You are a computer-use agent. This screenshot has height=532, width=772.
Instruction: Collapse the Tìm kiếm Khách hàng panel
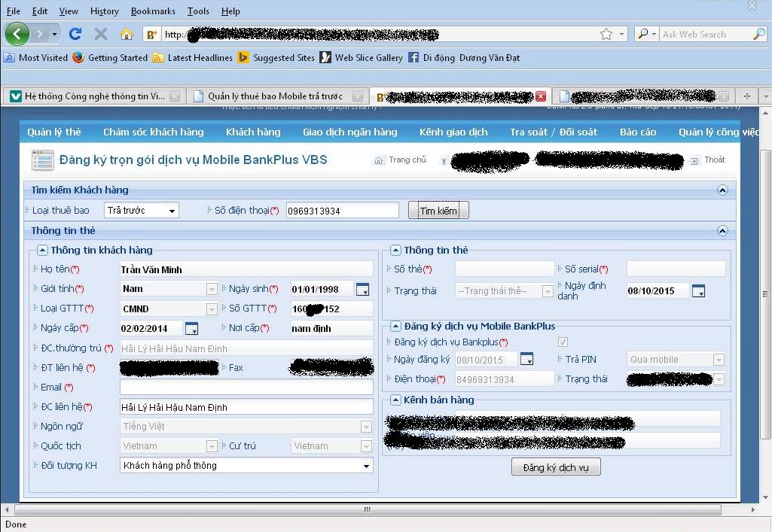722,190
